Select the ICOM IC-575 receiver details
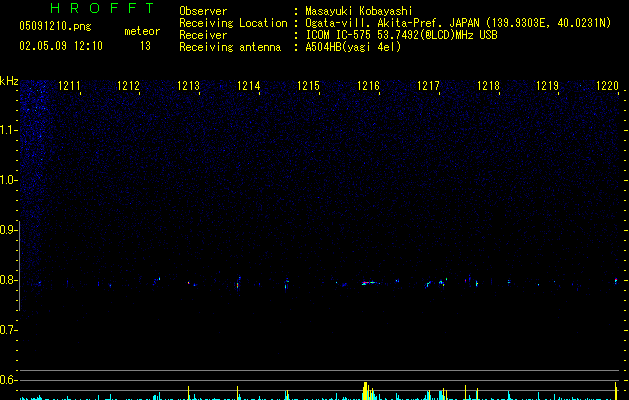This screenshot has width=629, height=400. point(402,35)
